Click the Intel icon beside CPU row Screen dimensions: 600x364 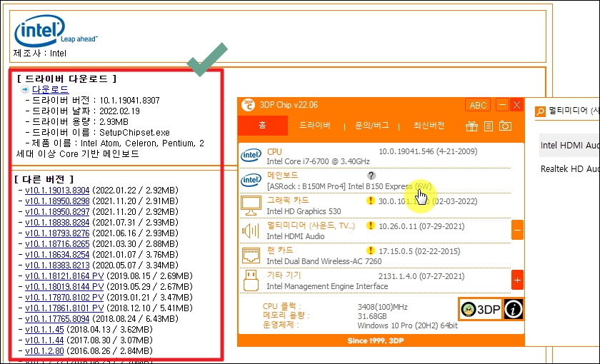[x=251, y=156]
